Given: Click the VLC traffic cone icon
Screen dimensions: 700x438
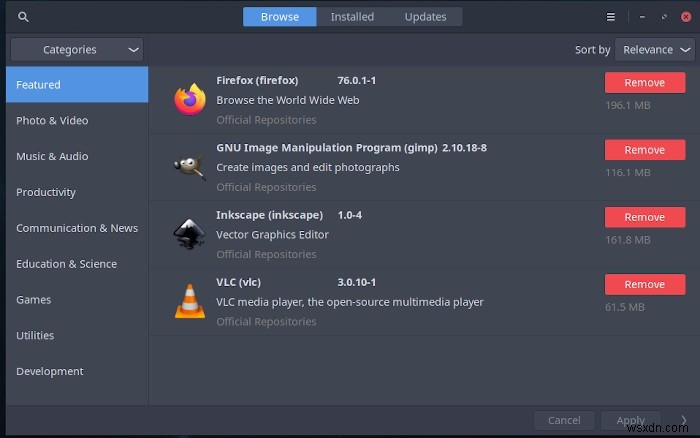Looking at the screenshot, I should coord(190,301).
